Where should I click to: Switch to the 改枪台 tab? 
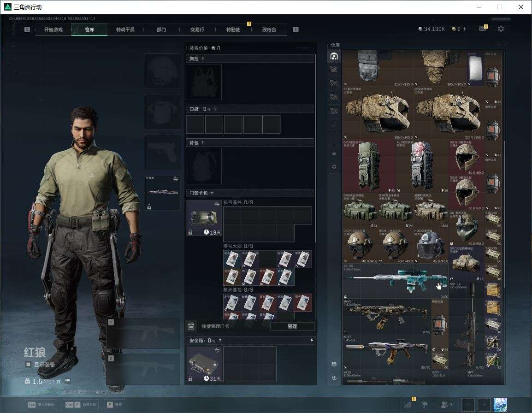click(x=269, y=29)
